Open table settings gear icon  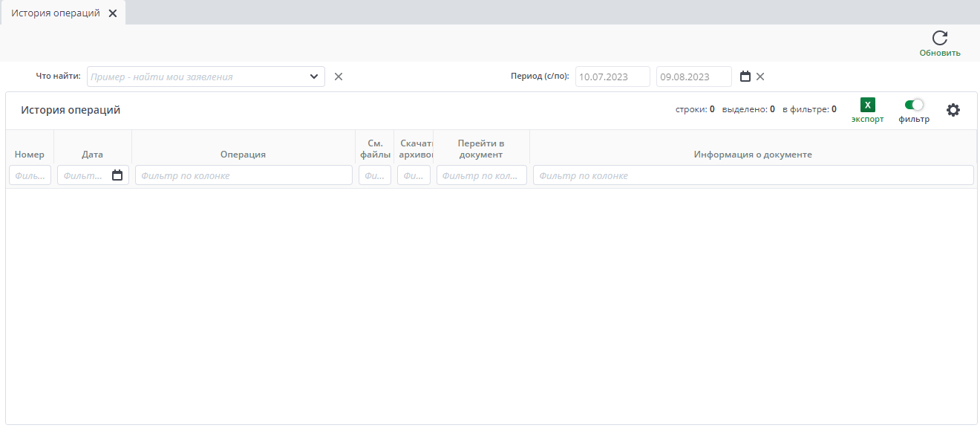point(953,110)
